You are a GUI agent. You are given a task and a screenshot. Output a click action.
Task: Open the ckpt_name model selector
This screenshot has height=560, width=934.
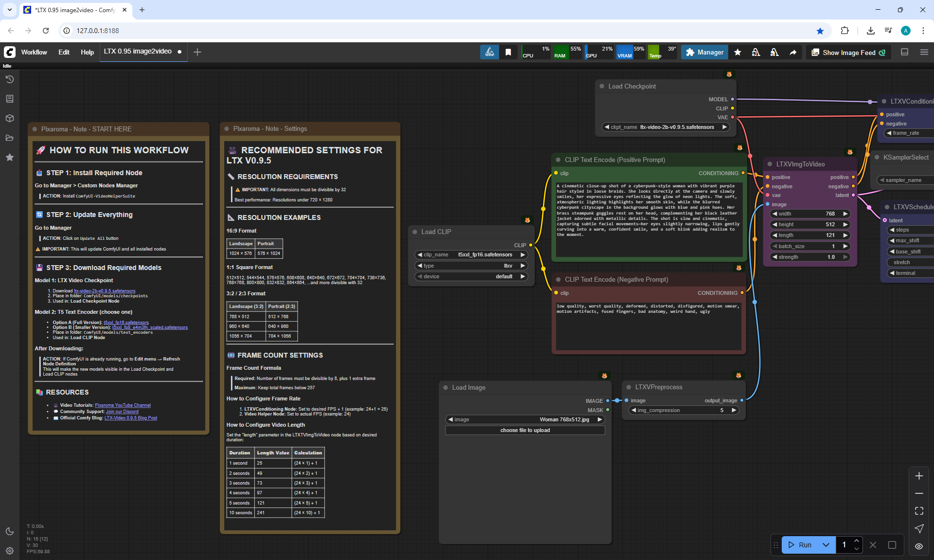click(x=665, y=127)
